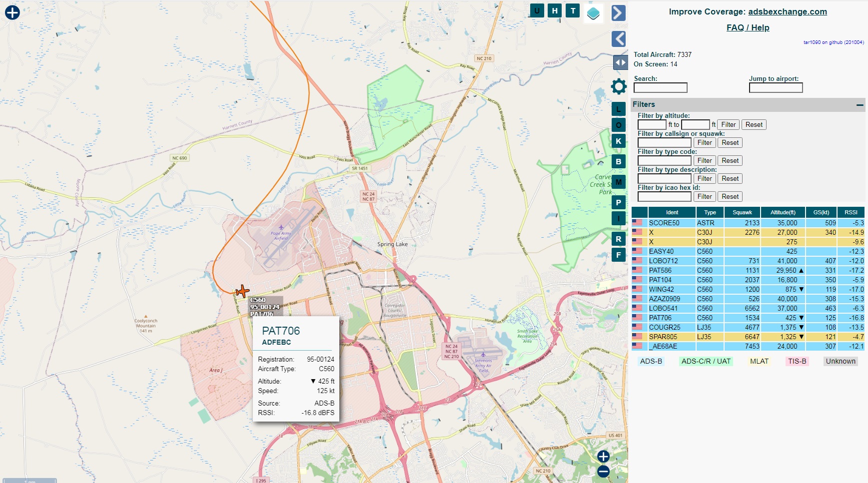This screenshot has width=868, height=483.
Task: Zoom out the map with minus button
Action: tap(603, 472)
